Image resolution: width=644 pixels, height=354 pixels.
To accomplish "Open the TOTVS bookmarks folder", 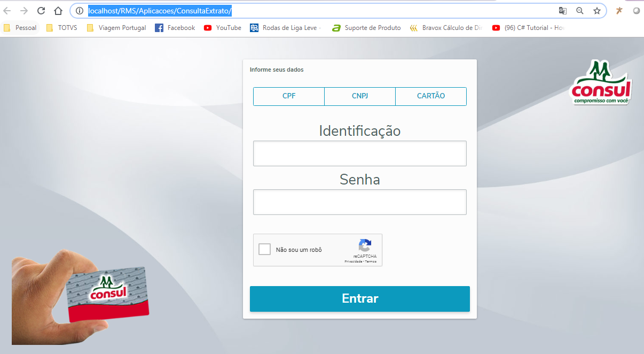I will [63, 28].
